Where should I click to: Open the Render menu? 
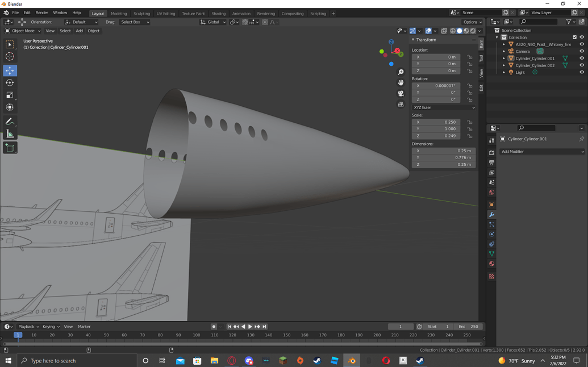pyautogui.click(x=41, y=12)
